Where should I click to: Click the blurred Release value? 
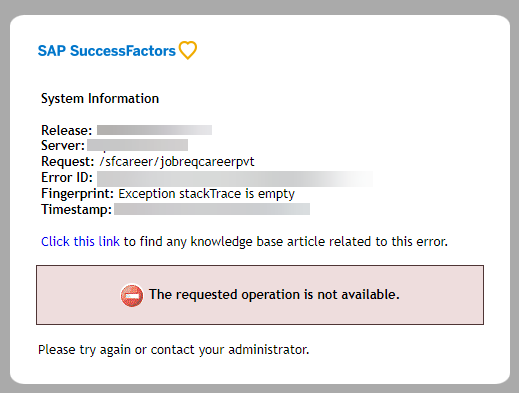pyautogui.click(x=154, y=130)
